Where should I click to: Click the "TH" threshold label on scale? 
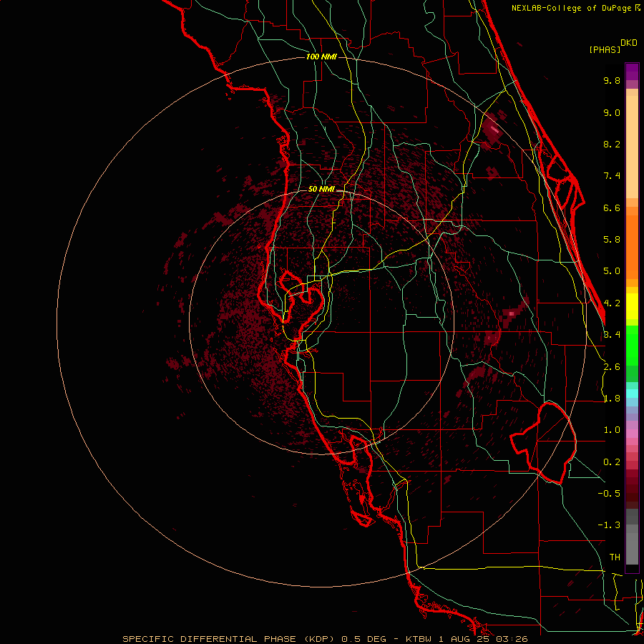pos(615,557)
